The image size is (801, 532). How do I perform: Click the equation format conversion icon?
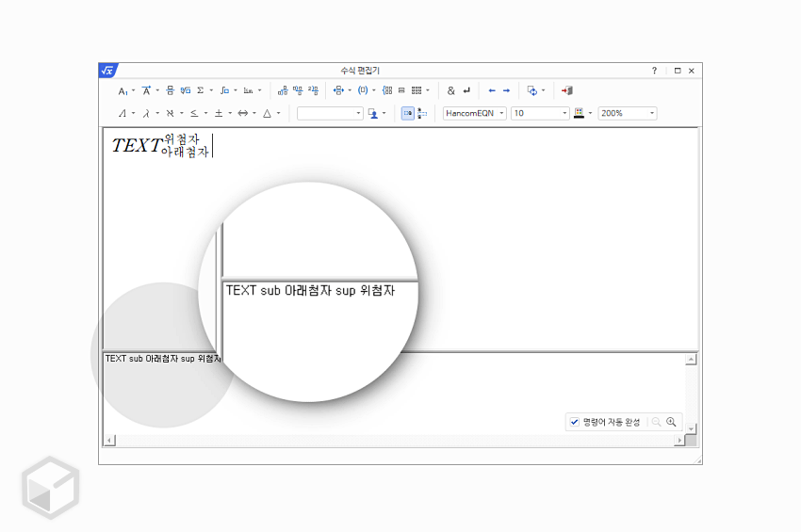(531, 91)
